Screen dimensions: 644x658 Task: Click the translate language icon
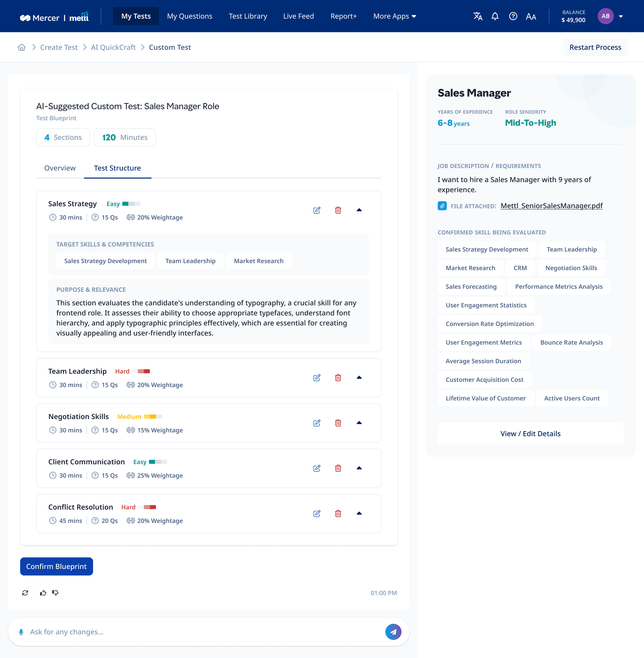pyautogui.click(x=477, y=16)
